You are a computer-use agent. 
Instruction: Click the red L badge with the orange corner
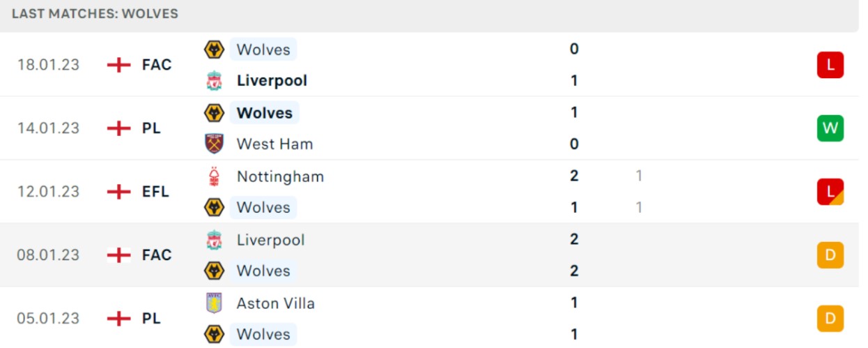point(830,192)
